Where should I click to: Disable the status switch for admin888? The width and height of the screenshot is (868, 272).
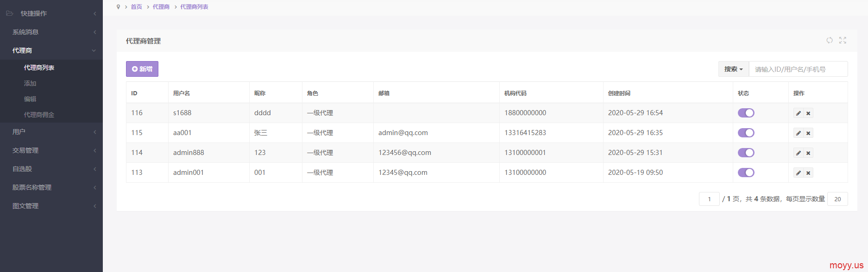746,153
